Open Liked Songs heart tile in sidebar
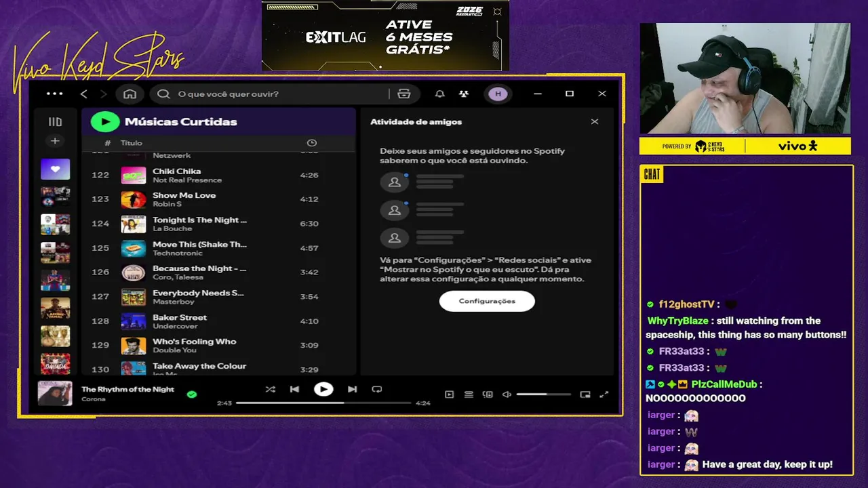The width and height of the screenshot is (868, 488). (55, 169)
